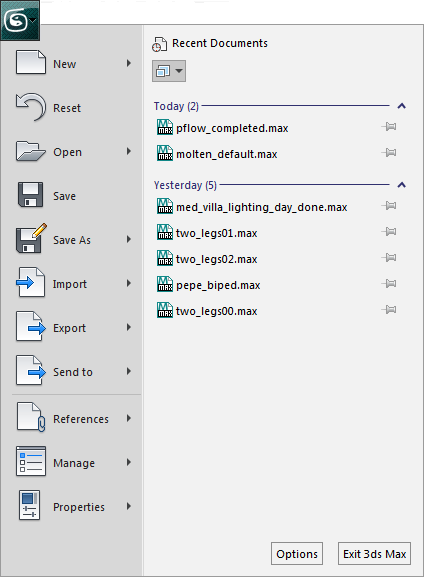Click the References paperclip page icon
424x577 pixels.
click(31, 417)
